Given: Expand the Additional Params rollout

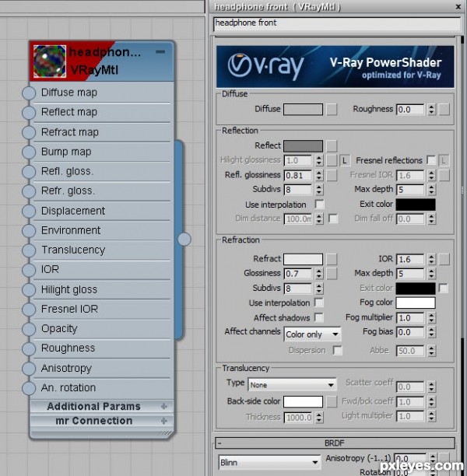Looking at the screenshot, I should [101, 406].
